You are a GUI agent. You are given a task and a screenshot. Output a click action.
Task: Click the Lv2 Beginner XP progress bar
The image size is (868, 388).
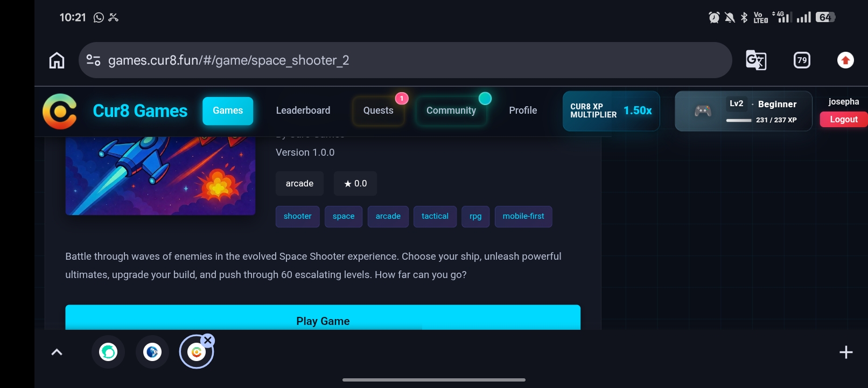[x=739, y=120]
